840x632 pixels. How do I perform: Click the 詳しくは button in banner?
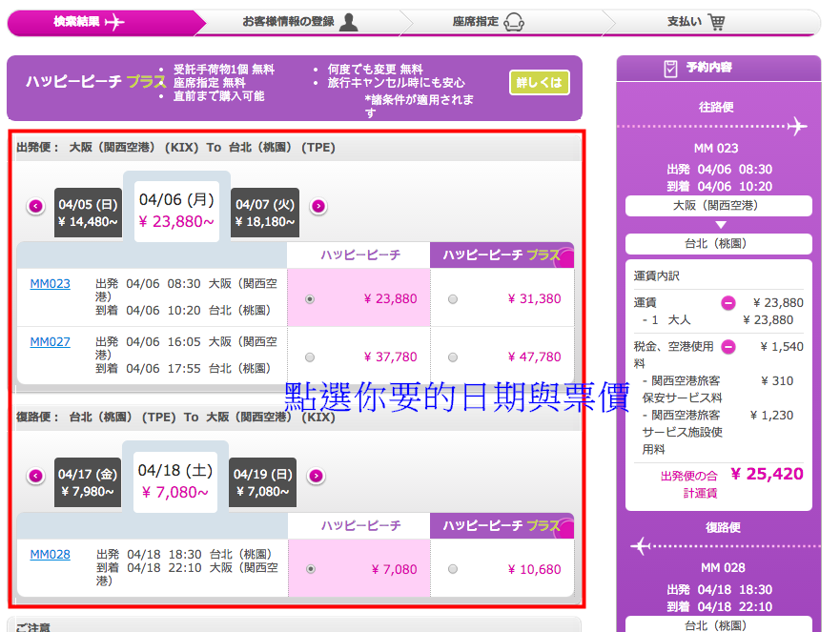pos(539,83)
